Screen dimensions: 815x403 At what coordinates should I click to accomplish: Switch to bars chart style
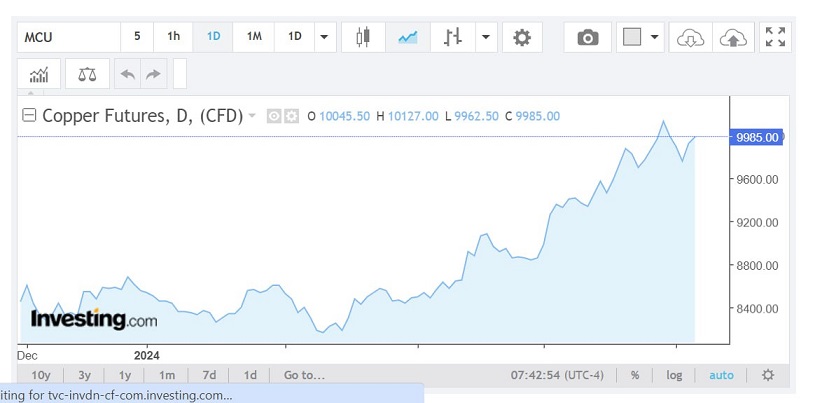pos(453,37)
